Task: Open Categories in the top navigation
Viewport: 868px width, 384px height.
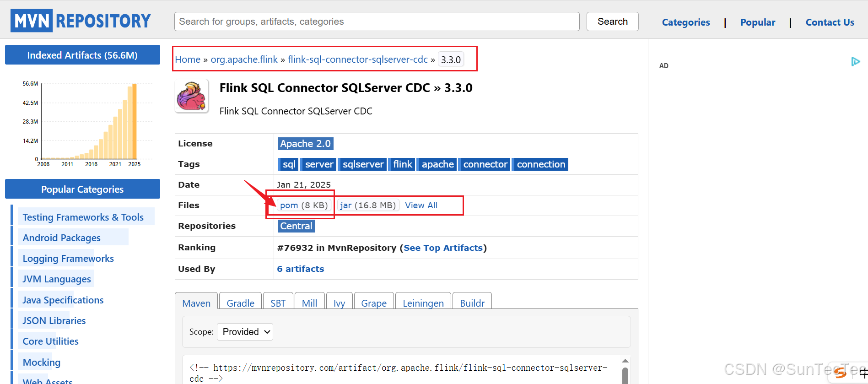Action: click(x=686, y=22)
